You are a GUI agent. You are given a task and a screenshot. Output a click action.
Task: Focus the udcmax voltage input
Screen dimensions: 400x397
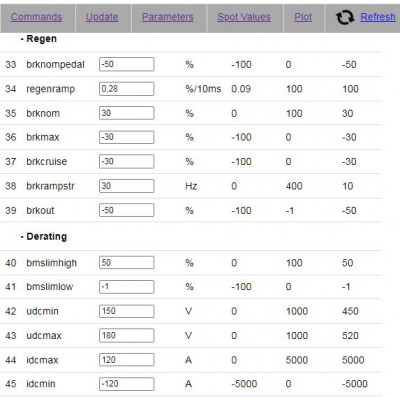(x=127, y=335)
